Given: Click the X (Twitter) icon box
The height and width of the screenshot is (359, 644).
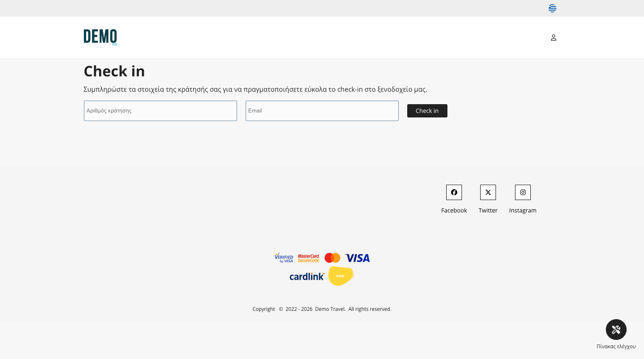Looking at the screenshot, I should [x=488, y=193].
